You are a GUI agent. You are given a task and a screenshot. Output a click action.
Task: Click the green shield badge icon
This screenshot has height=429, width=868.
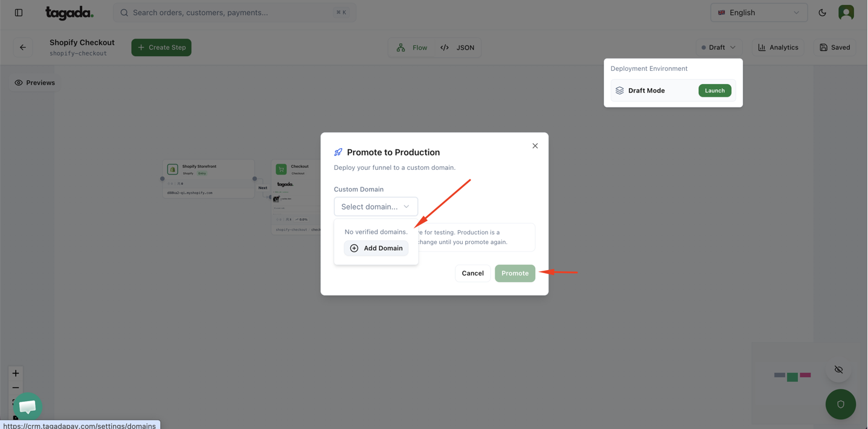[x=840, y=404]
